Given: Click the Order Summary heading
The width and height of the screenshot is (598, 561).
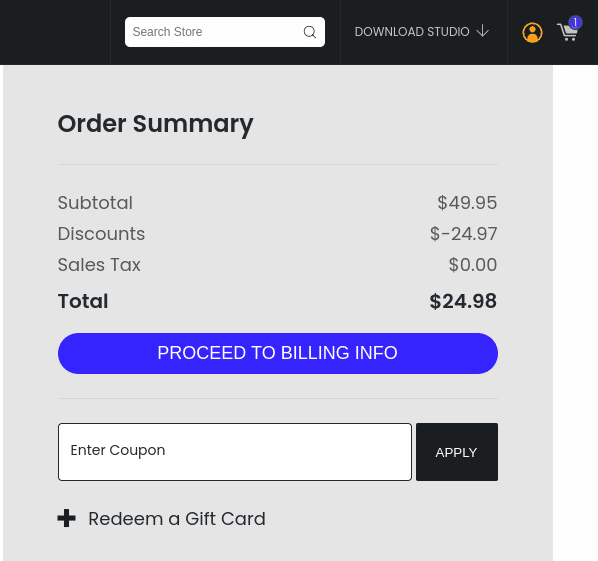Looking at the screenshot, I should pos(155,124).
